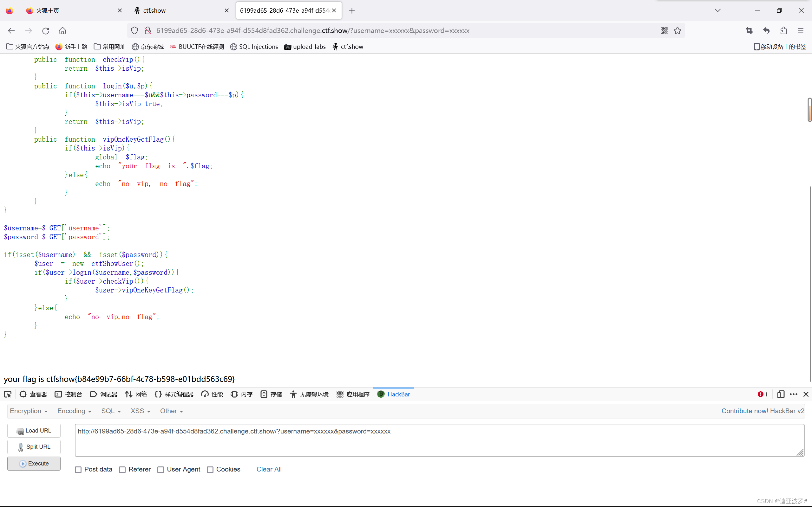Open the Firefox extensions puzzle icon
Screen dimensions: 812x507
[784, 30]
